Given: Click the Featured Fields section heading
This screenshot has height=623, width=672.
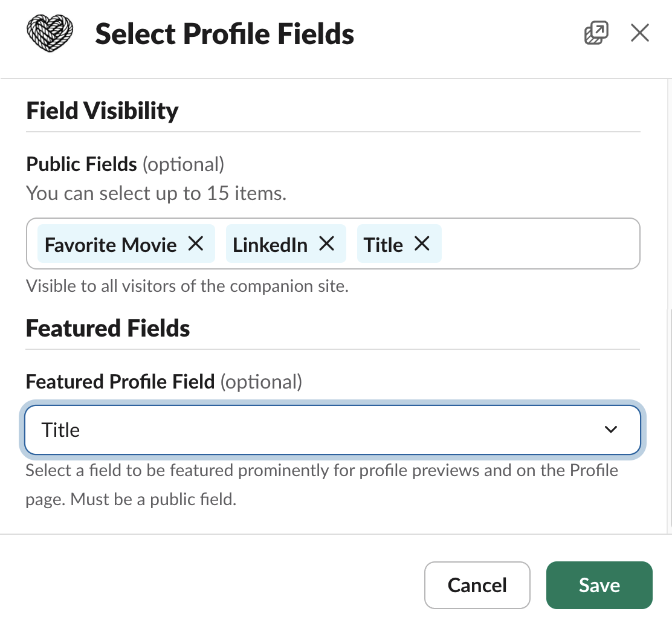Looking at the screenshot, I should click(108, 329).
